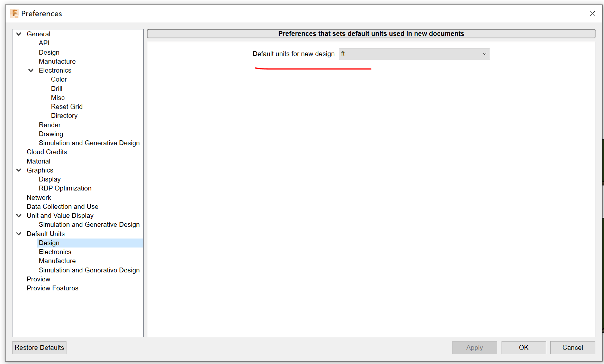Select Drawing preferences

click(x=51, y=134)
